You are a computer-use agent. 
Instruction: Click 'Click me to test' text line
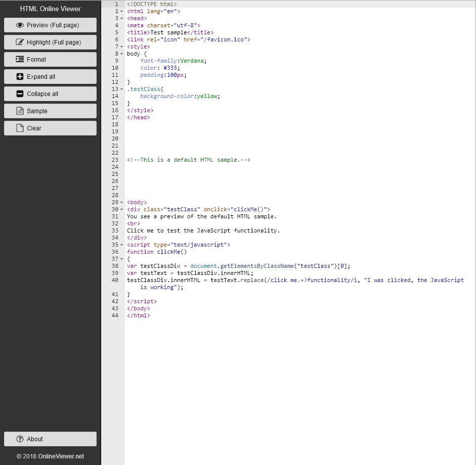coord(203,230)
